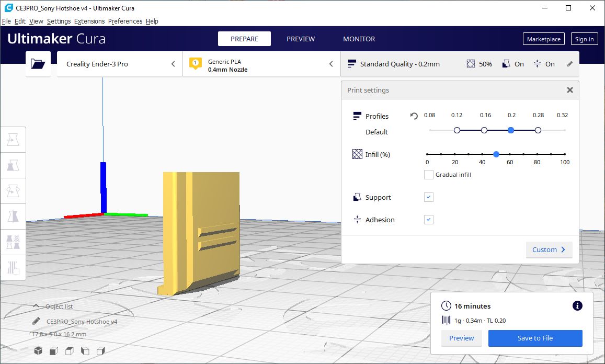The width and height of the screenshot is (605, 364).
Task: Click the clock icon beside 16 minutes
Action: tap(446, 306)
